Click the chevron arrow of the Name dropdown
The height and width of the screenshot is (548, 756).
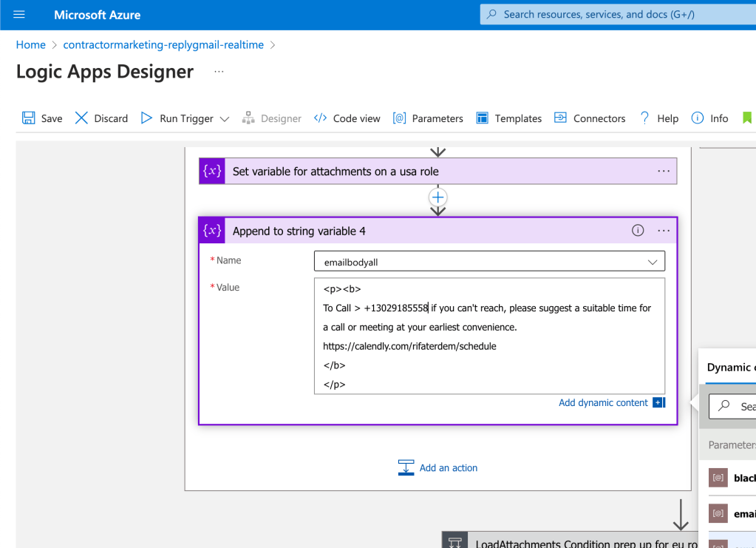tap(653, 263)
